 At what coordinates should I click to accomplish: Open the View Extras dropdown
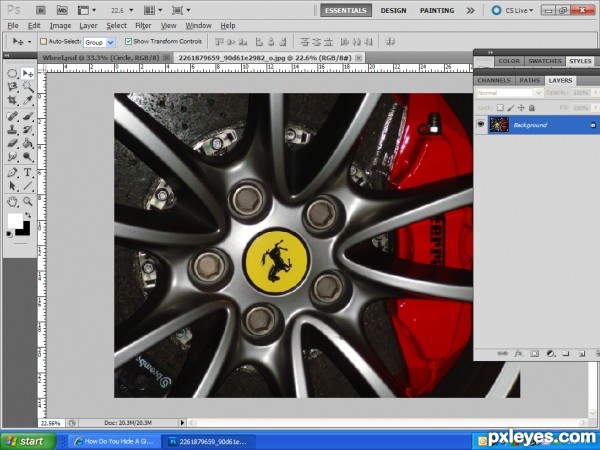[87, 10]
